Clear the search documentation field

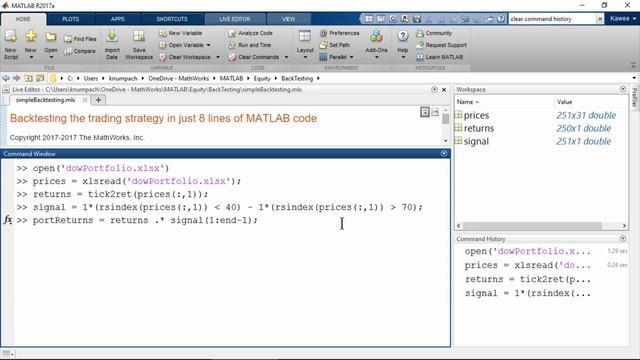click(600, 19)
